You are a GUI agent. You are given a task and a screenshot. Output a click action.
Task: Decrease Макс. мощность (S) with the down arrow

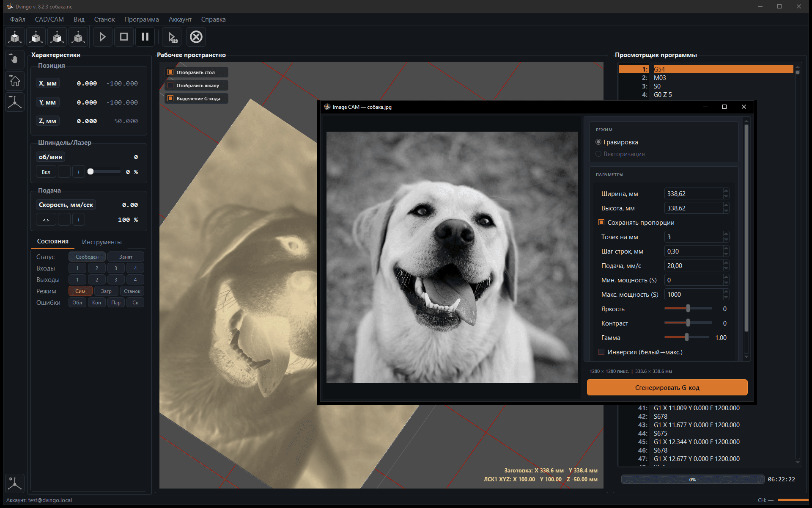point(726,297)
